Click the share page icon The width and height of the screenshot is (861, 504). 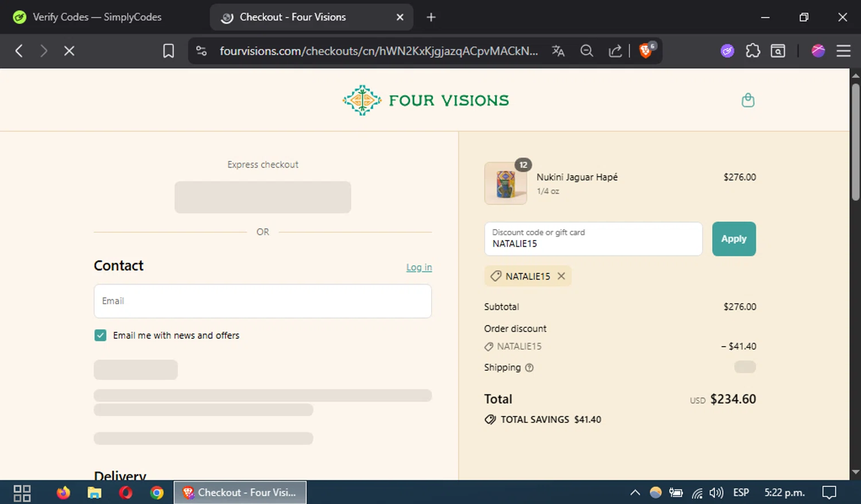click(615, 51)
